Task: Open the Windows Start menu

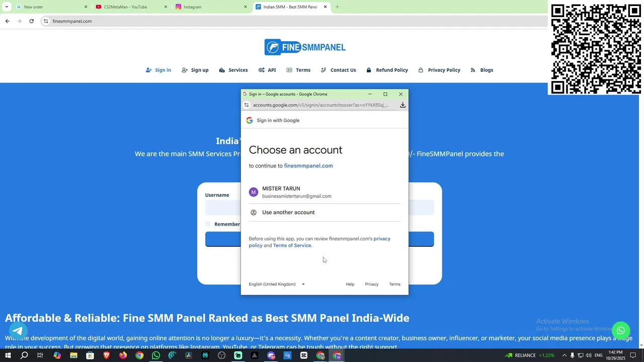Action: (8, 355)
